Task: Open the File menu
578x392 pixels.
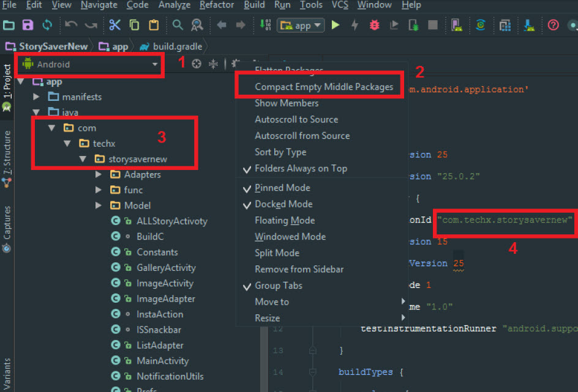Action: 9,5
